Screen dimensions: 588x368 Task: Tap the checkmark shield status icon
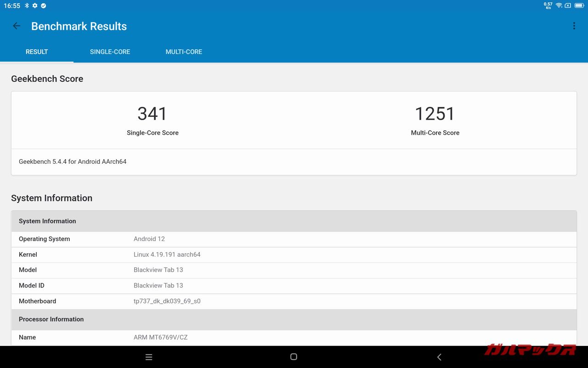pyautogui.click(x=43, y=6)
